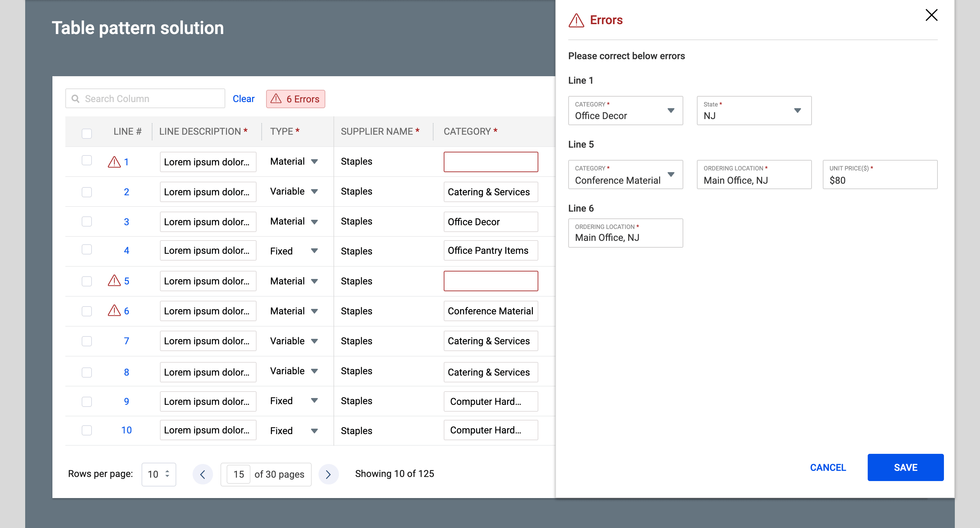The width and height of the screenshot is (980, 528).
Task: Click the empty Category field on line 5
Action: 491,281
